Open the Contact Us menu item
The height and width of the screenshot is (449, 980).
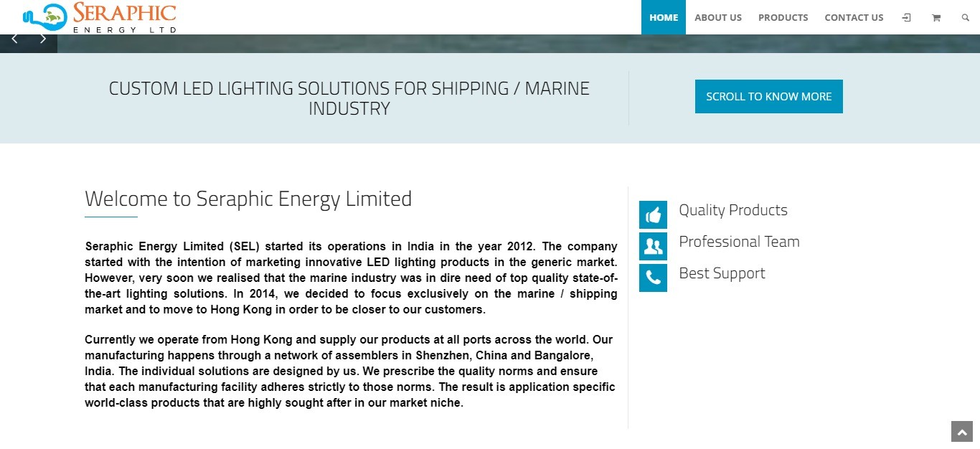[x=854, y=17]
